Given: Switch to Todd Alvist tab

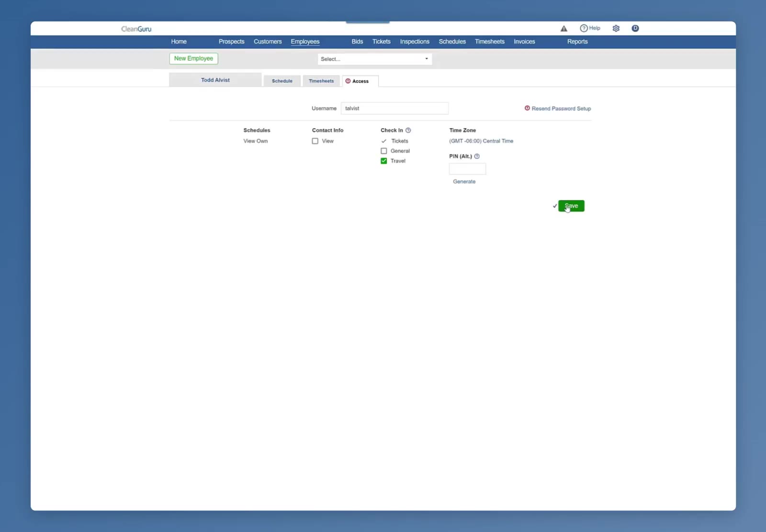Looking at the screenshot, I should [215, 80].
